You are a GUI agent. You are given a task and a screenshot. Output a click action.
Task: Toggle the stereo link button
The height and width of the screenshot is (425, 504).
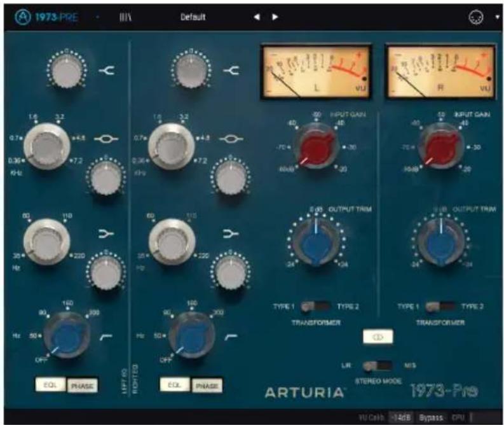(x=378, y=337)
